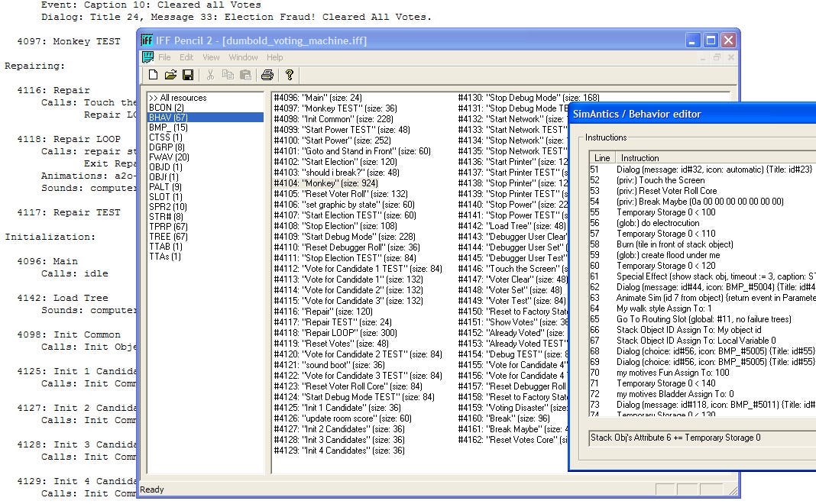
Task: Select behavior #4102 "Start Election"
Action: 335,162
